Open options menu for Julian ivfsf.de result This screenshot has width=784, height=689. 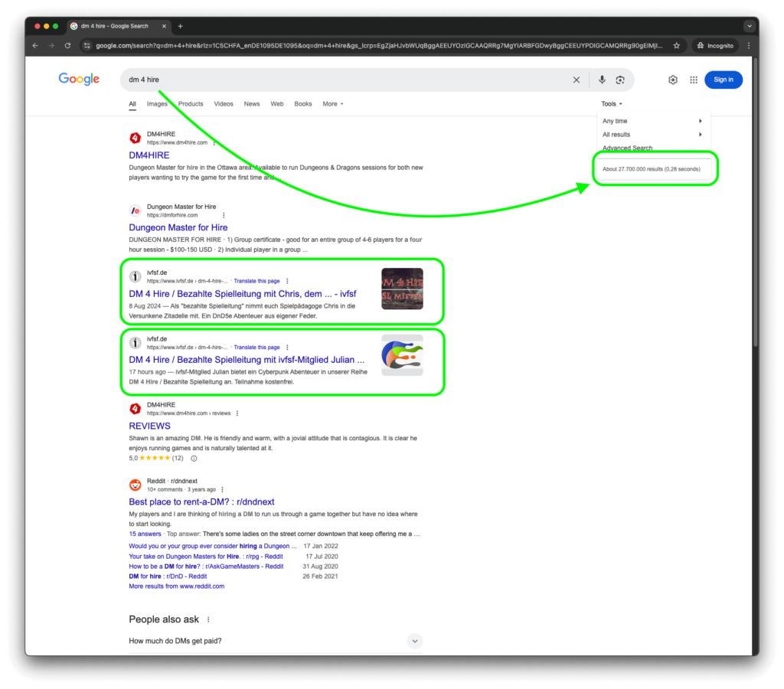[287, 347]
